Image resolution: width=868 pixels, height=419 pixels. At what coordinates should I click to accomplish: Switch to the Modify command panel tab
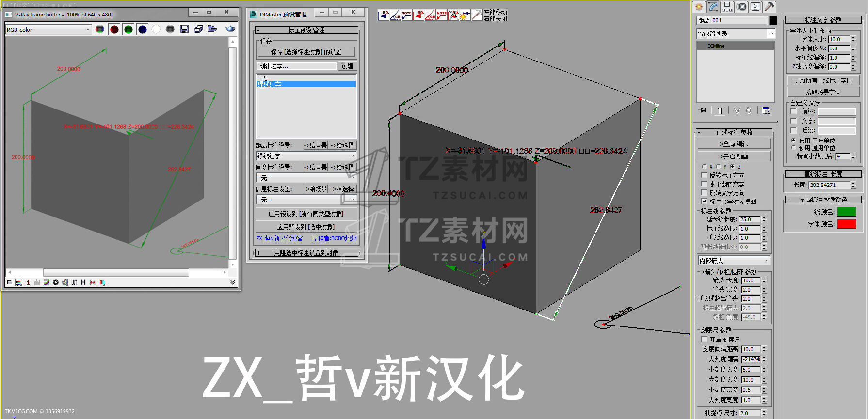713,7
